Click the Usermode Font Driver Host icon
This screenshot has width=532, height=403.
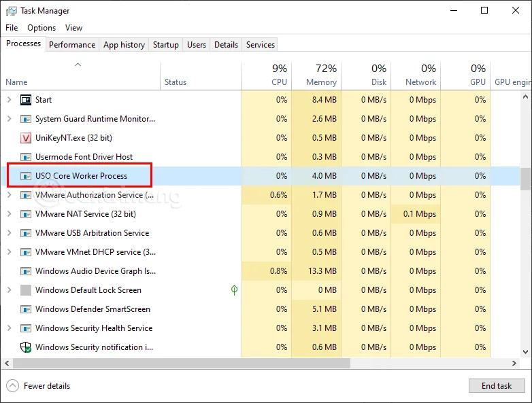click(x=26, y=157)
